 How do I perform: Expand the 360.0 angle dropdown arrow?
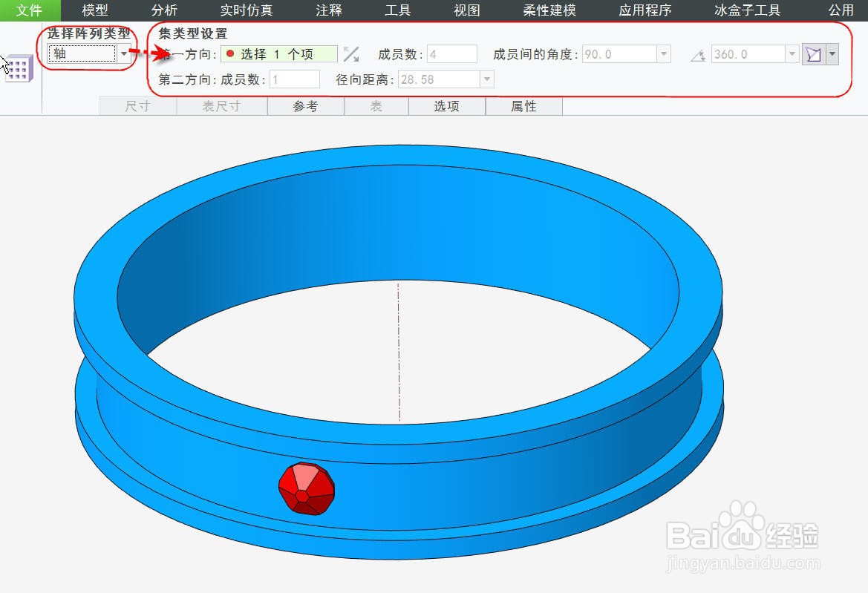[792, 54]
